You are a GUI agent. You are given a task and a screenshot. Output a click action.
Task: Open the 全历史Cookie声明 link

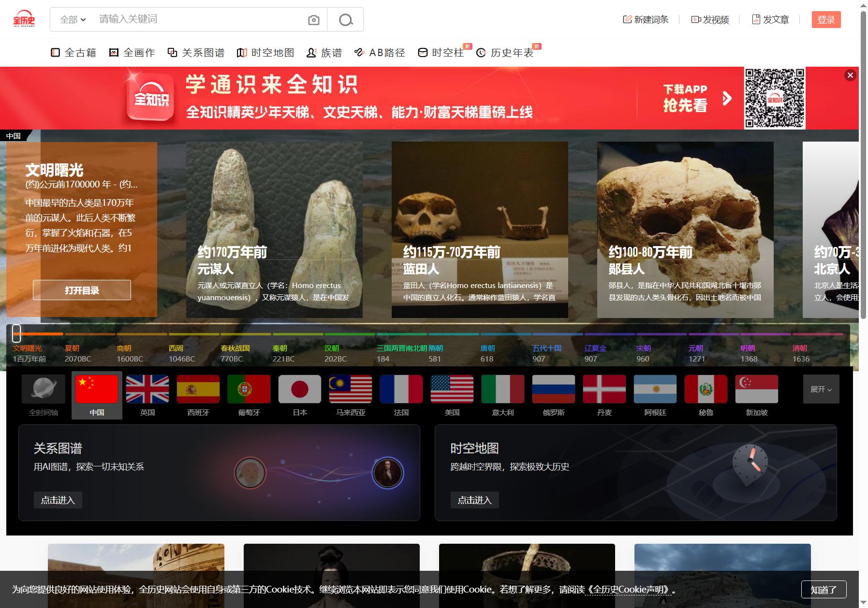click(x=629, y=590)
